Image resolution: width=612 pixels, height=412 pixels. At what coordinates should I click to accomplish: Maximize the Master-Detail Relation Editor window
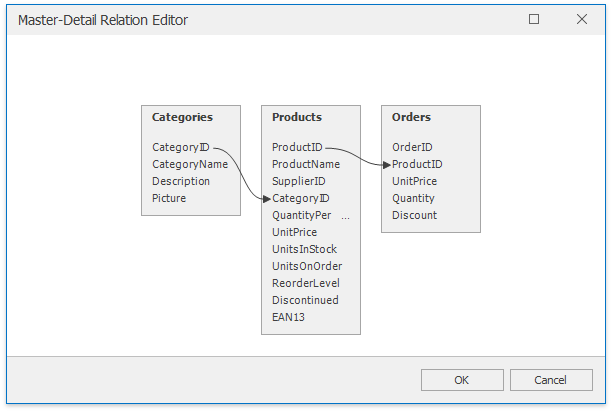[534, 19]
